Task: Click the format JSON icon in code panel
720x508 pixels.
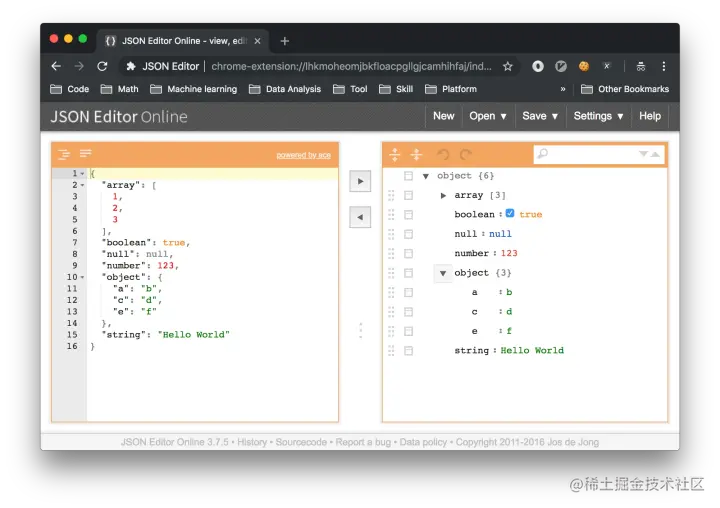Action: [x=64, y=154]
